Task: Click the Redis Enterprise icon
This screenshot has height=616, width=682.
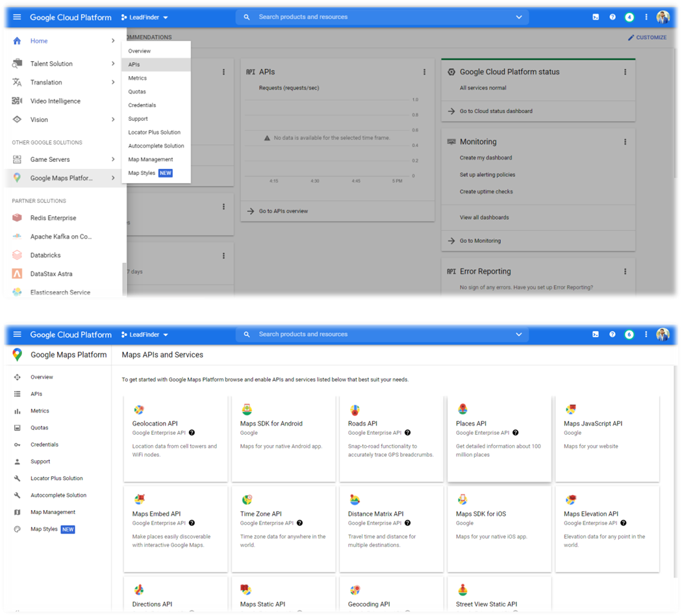Action: [x=17, y=218]
